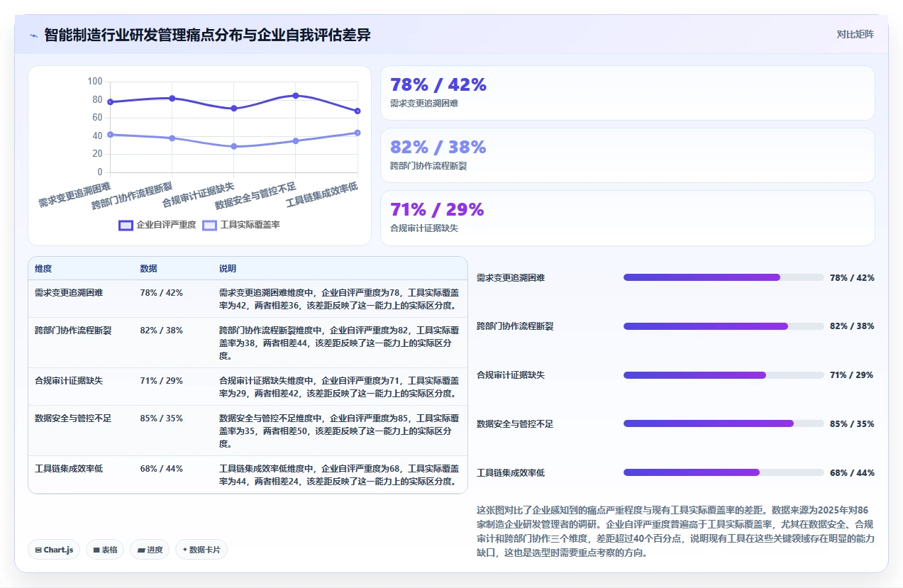Open the 78% / 42% data card
Screen dimensions: 903x588
pos(628,93)
